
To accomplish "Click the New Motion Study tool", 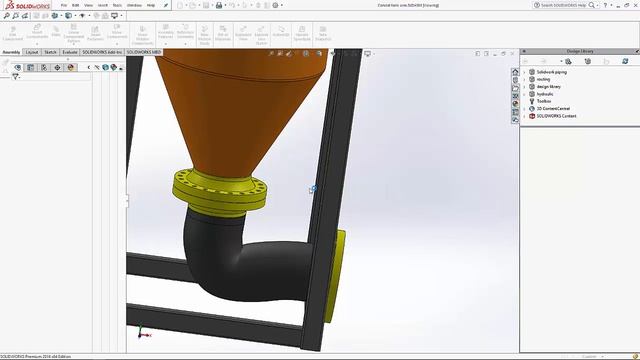I will [204, 35].
